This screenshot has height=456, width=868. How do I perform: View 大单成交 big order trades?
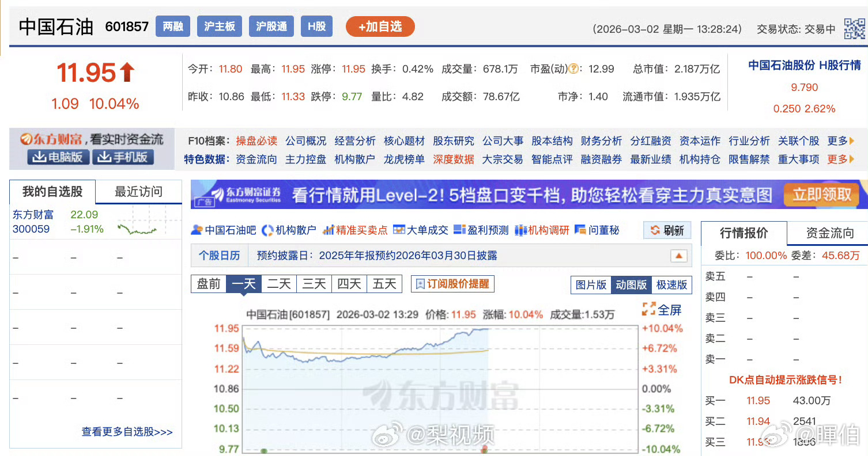point(421,230)
